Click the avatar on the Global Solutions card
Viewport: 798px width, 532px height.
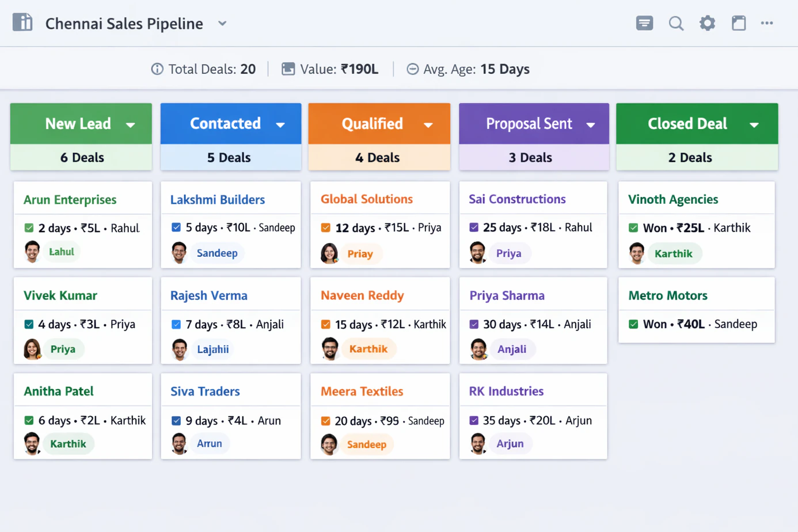[x=329, y=253]
